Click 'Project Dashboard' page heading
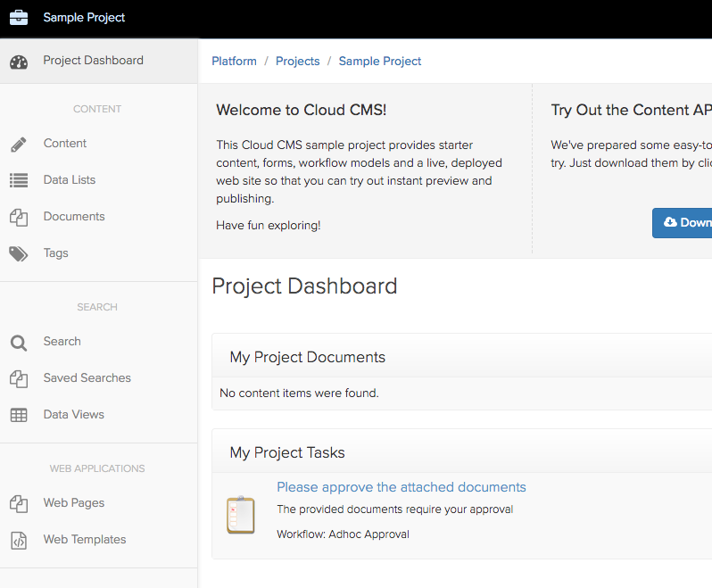The width and height of the screenshot is (712, 588). pos(304,286)
